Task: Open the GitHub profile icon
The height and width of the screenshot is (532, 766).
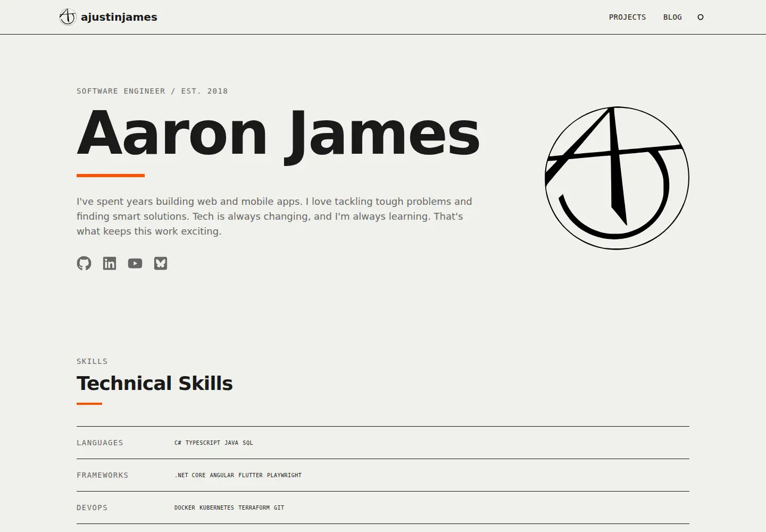Action: tap(84, 263)
